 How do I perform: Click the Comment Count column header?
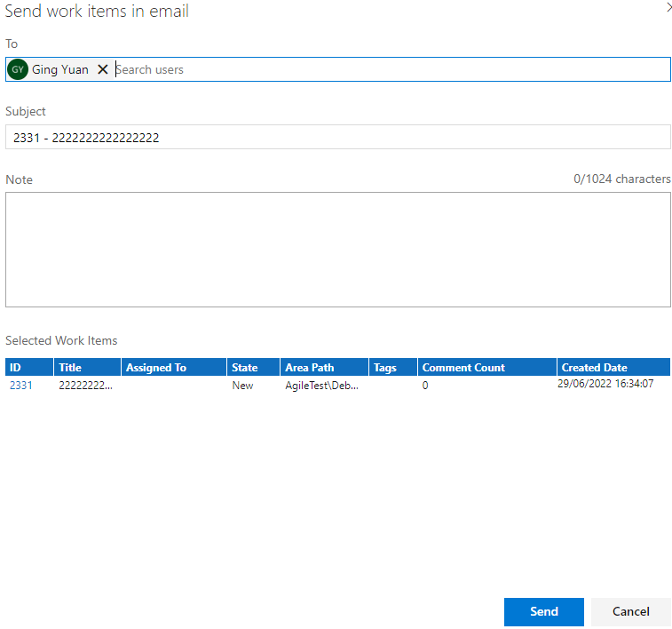pyautogui.click(x=487, y=368)
